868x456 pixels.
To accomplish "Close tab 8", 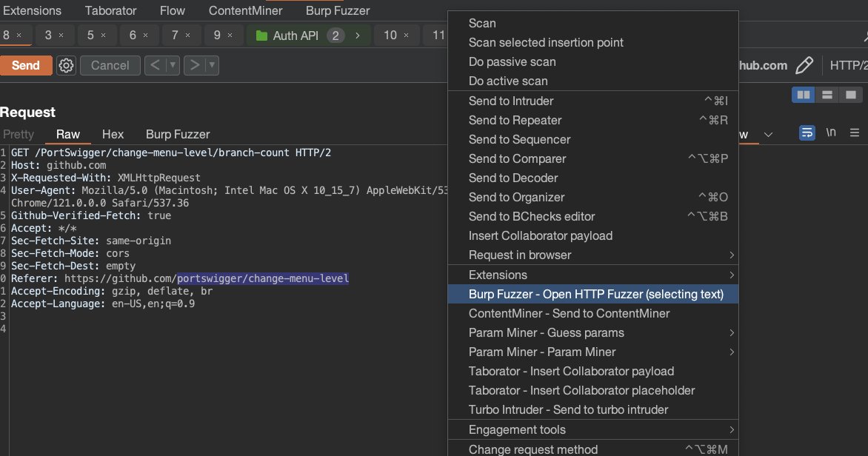I will 19,36.
